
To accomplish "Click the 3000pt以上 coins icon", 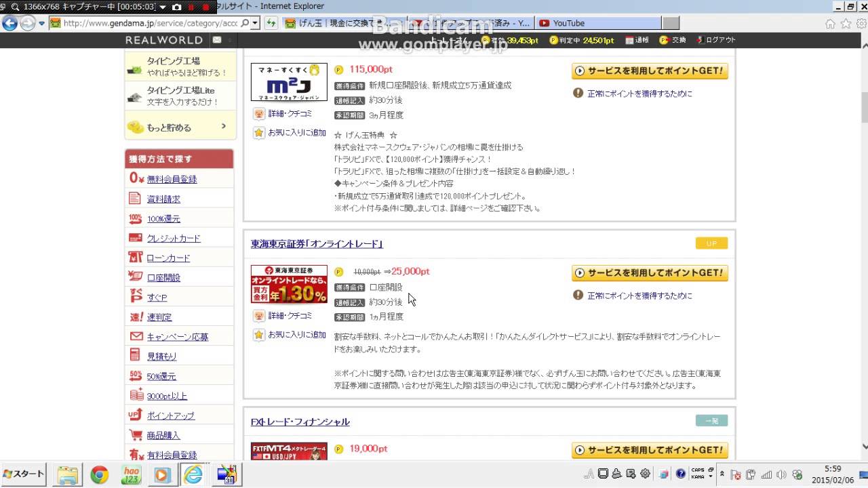I will [x=135, y=395].
